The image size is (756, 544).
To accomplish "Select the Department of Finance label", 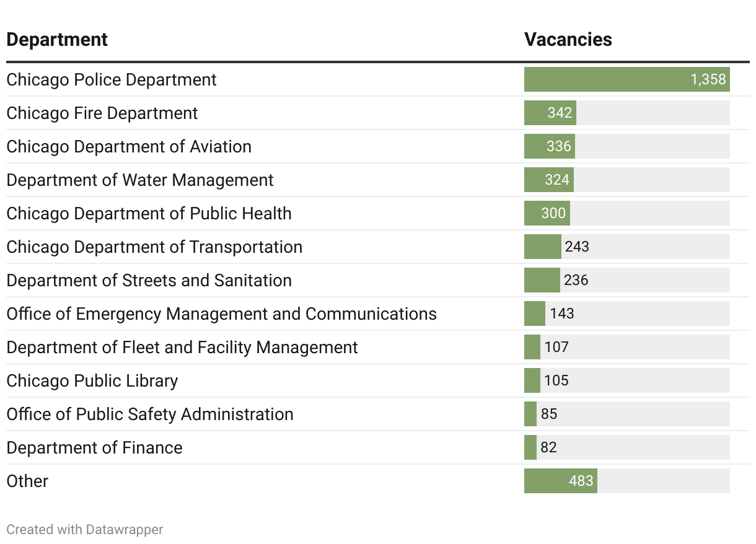I will coord(94,448).
